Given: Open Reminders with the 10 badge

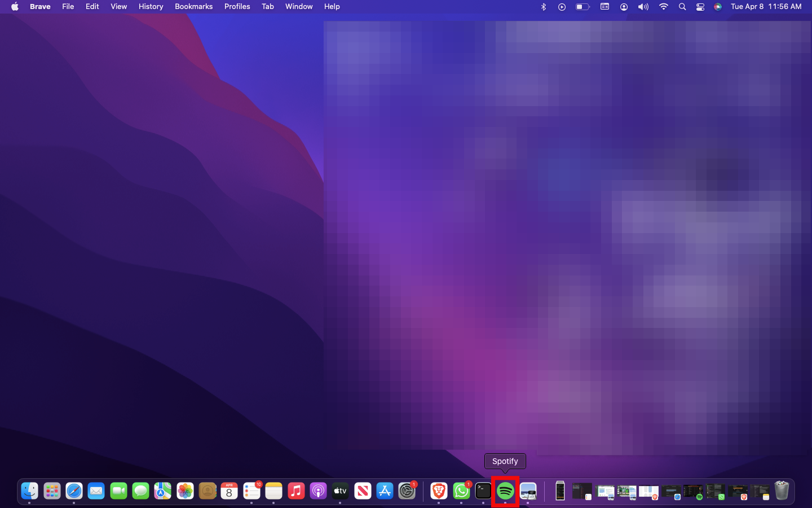Looking at the screenshot, I should coord(251,491).
